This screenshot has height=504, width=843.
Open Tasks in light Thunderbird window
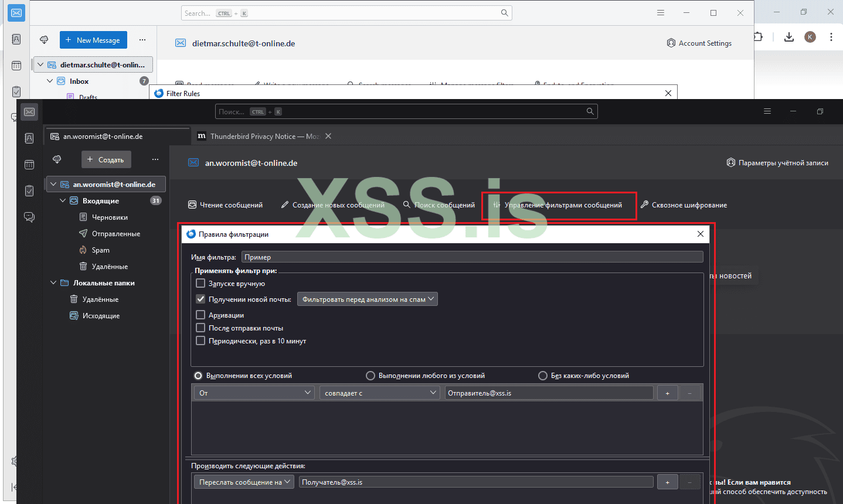[x=16, y=91]
